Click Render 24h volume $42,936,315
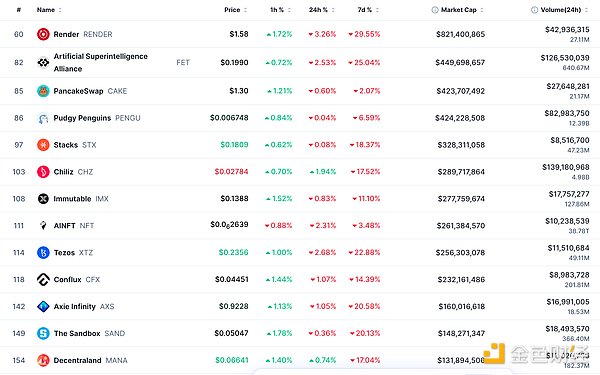Screen dimensions: 600x375 pyautogui.click(x=567, y=29)
